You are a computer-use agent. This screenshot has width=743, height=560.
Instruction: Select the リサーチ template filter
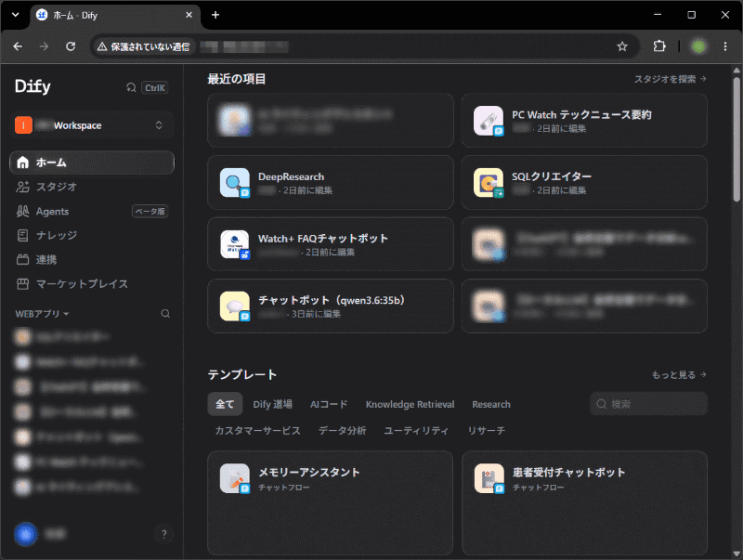486,430
